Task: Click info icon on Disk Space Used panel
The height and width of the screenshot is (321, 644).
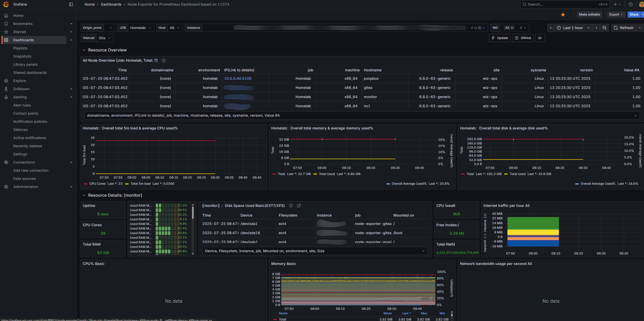Action: pos(291,206)
